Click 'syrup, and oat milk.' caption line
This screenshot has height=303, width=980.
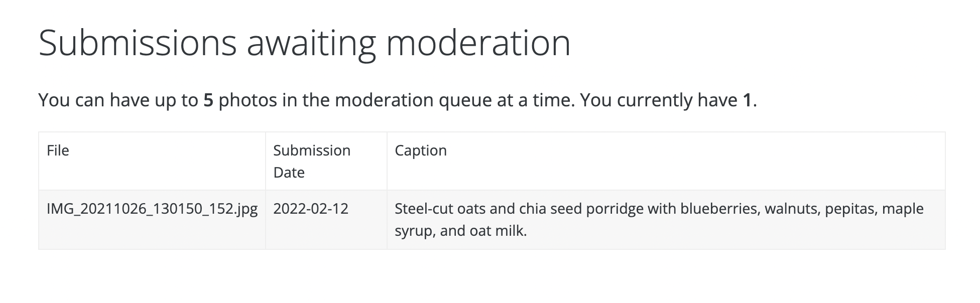click(460, 231)
